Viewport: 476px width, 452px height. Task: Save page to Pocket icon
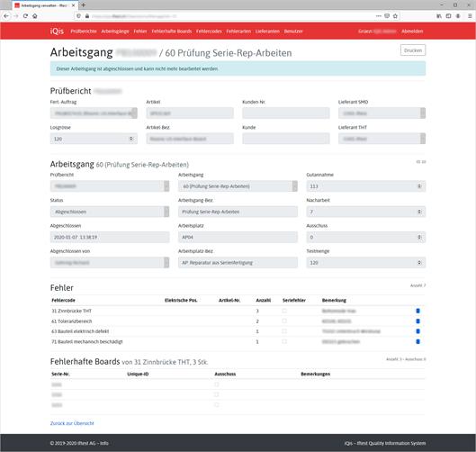click(x=387, y=16)
